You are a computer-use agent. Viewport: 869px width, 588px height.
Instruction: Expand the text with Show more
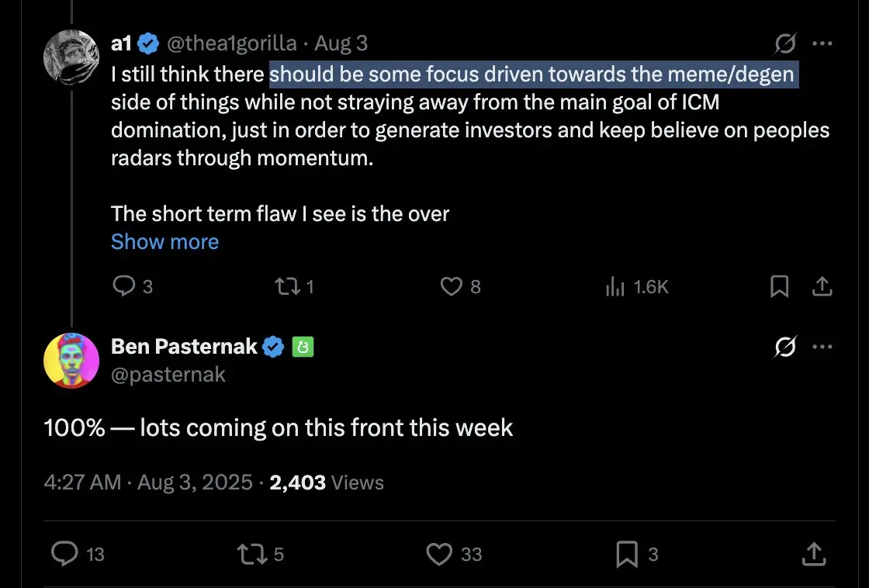[164, 241]
